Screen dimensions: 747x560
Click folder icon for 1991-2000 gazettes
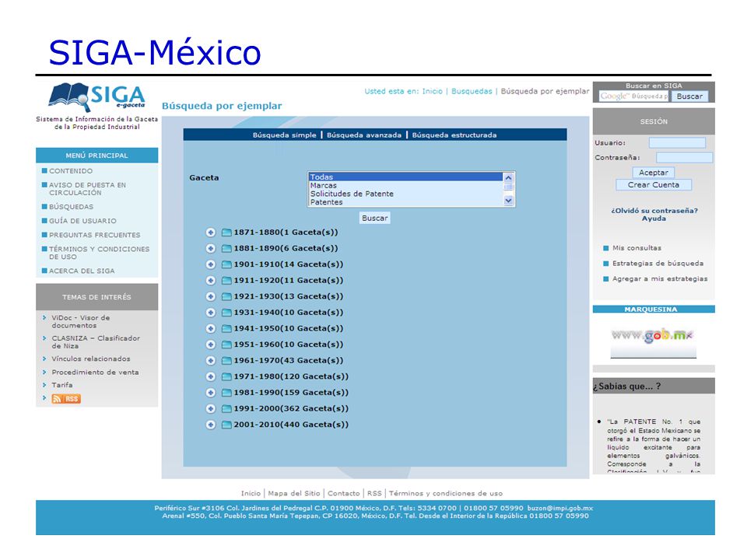pos(226,408)
